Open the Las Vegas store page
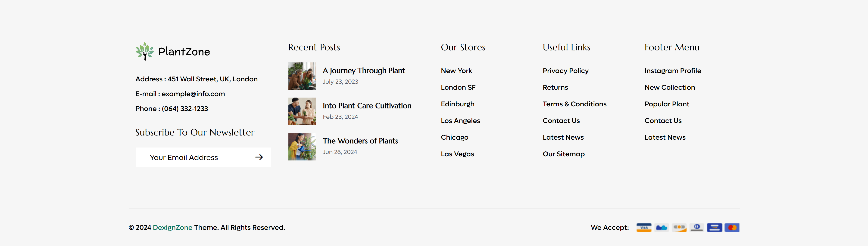 [x=457, y=154]
